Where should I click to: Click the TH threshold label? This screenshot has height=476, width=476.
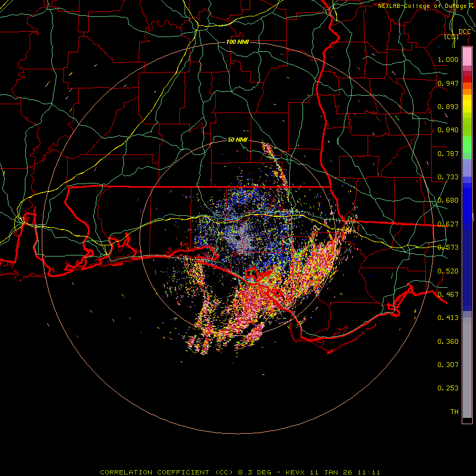[x=454, y=412]
